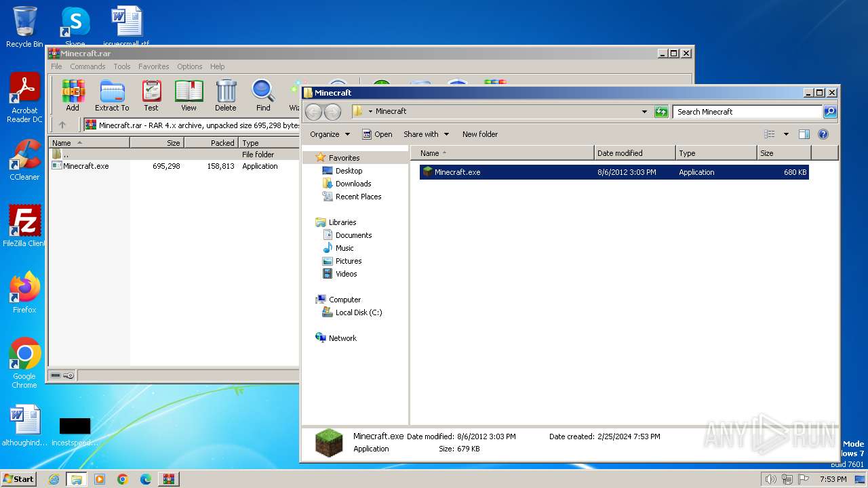Sort Explorer list by Date modified column
The image size is (868, 488).
635,153
